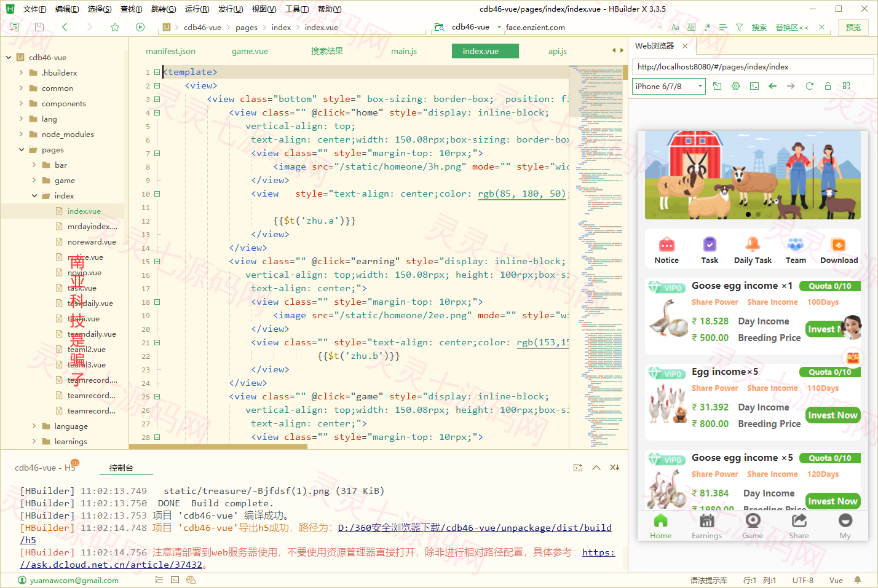The height and width of the screenshot is (588, 878).
Task: Collapse the pages folder
Action: [x=21, y=149]
